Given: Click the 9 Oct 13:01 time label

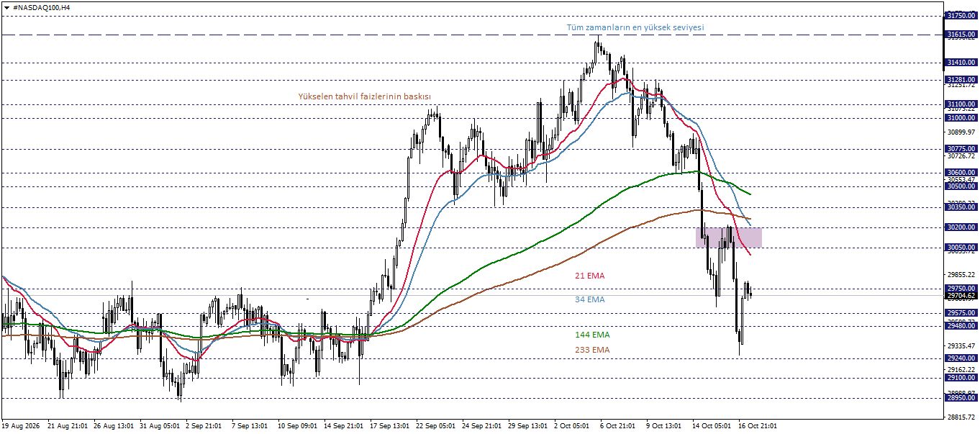Looking at the screenshot, I should (x=664, y=426).
